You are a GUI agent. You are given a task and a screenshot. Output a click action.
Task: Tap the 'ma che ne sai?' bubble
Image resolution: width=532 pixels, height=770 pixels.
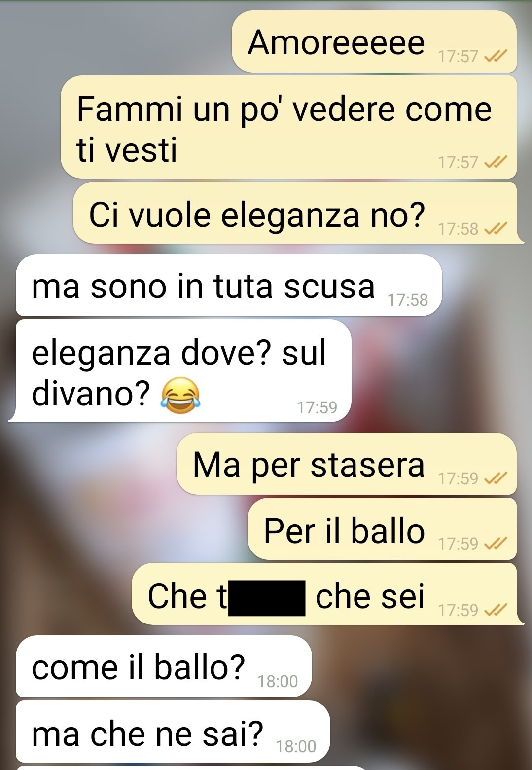pyautogui.click(x=173, y=732)
